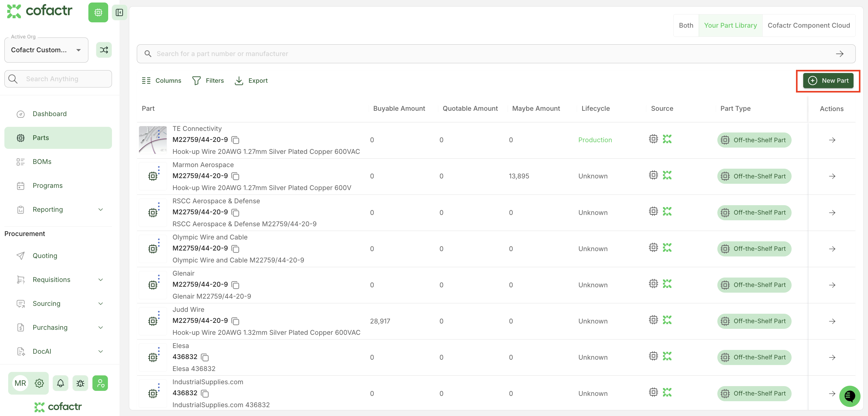Copy IndustrialSupplies.com part number 436832

click(205, 393)
